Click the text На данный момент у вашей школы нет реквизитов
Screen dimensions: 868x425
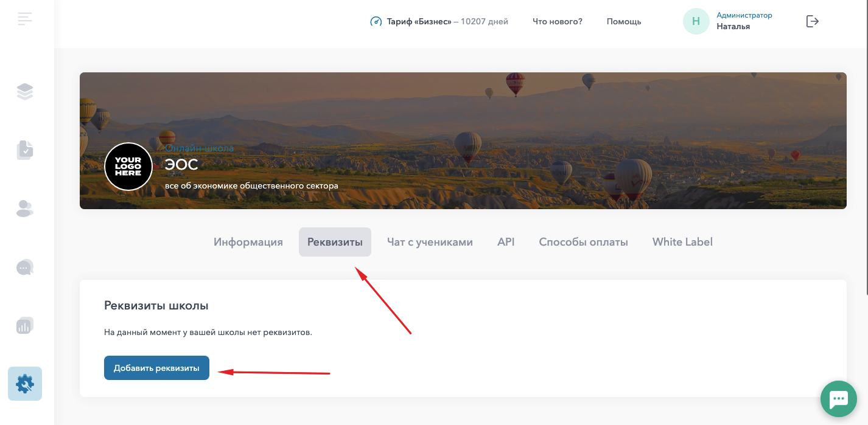pos(208,333)
